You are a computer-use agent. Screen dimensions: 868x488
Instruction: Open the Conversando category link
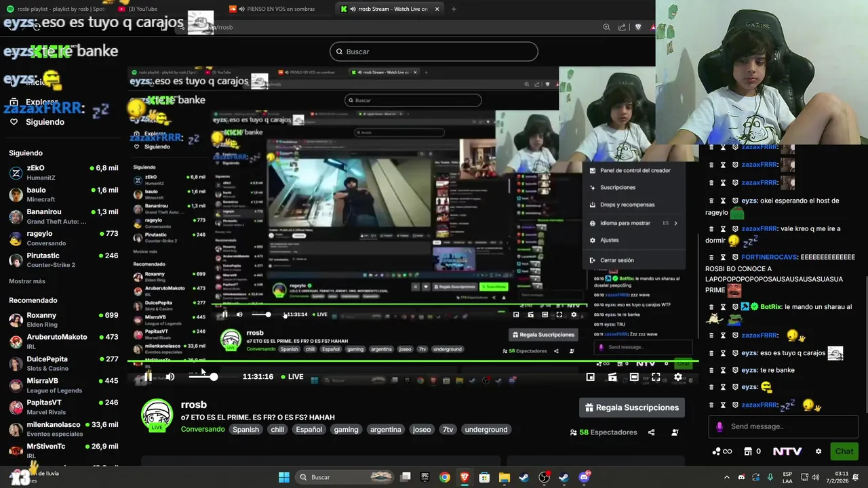click(x=203, y=430)
